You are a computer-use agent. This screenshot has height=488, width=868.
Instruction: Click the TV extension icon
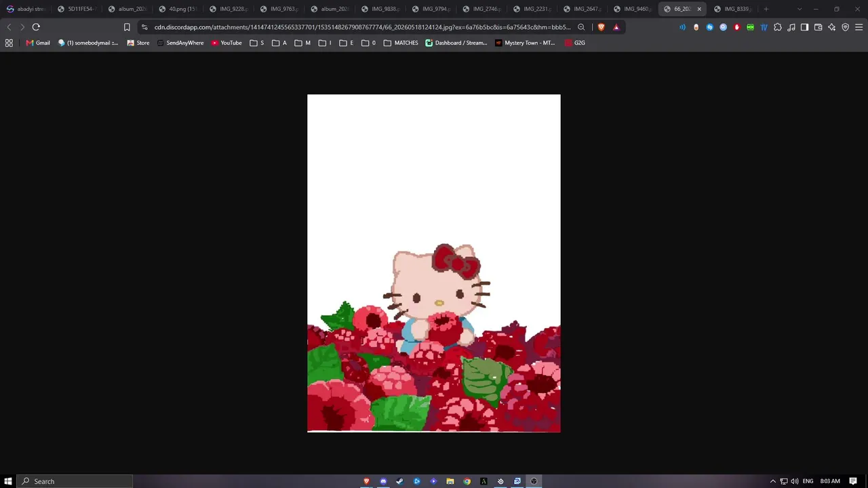(764, 27)
